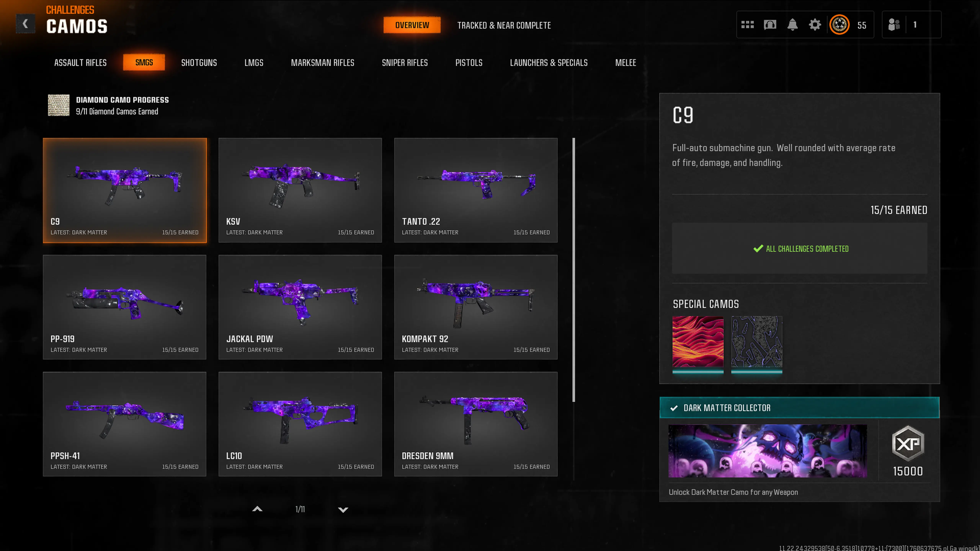Open the grid menu icon
The width and height of the screenshot is (980, 551).
coord(747,25)
